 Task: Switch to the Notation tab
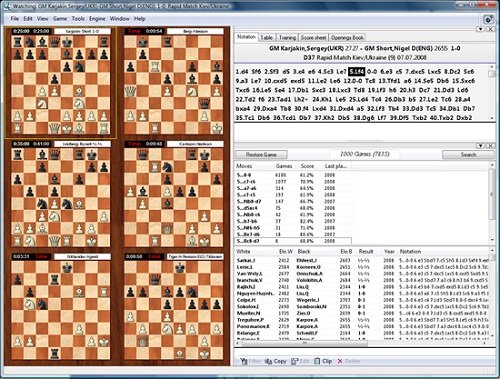[246, 37]
